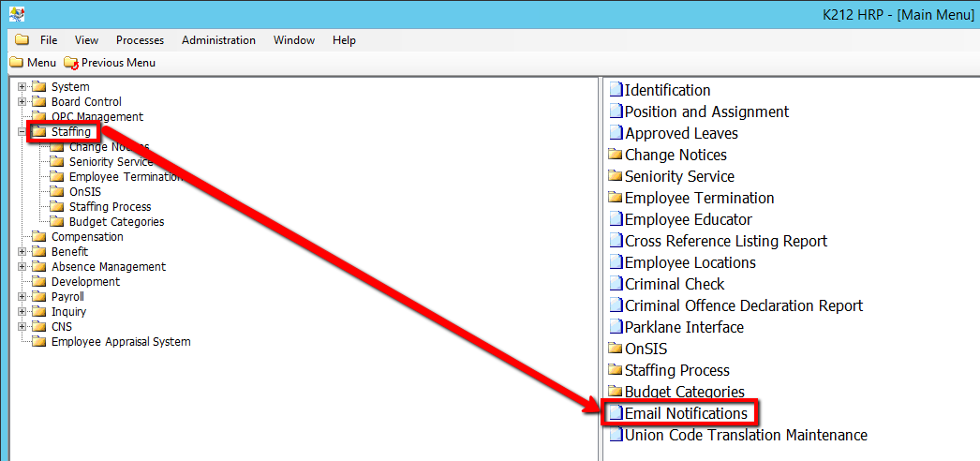Expand the Absence Management tree node
The image size is (980, 461).
(x=22, y=267)
